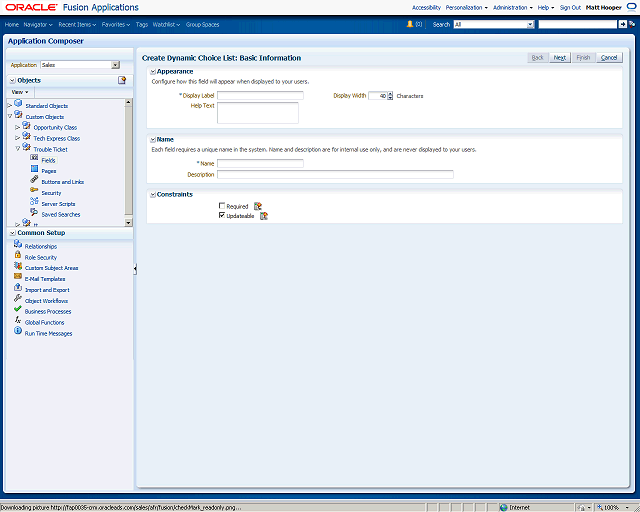Click the objects tree scrollbar down arrow
The image size is (640, 512).
point(129,223)
